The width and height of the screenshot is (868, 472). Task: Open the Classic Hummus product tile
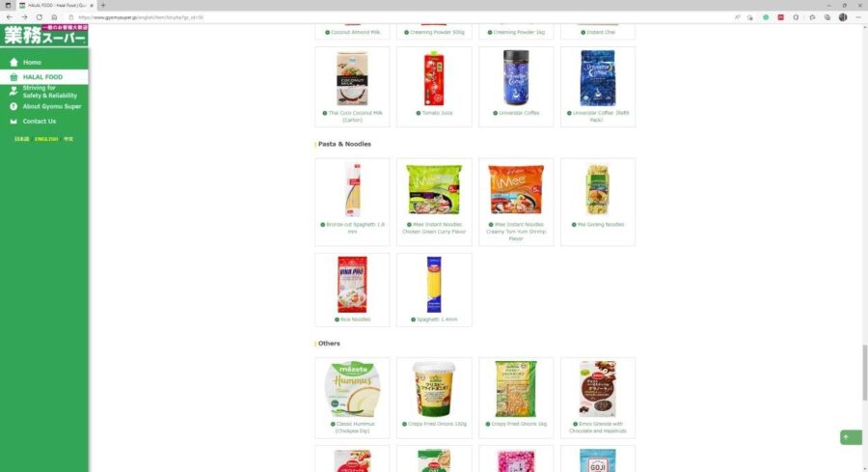pyautogui.click(x=352, y=398)
